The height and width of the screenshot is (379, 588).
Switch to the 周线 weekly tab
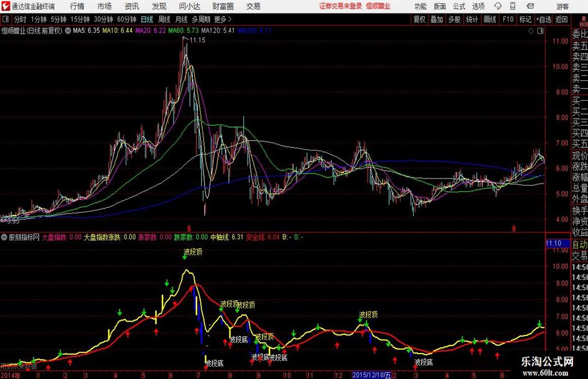click(x=164, y=19)
